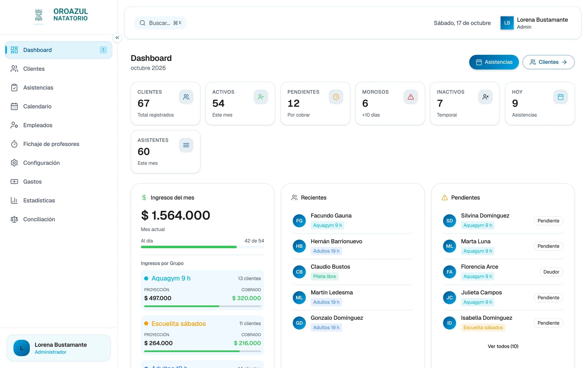Open Gonzalo Domínguez in Recientes
This screenshot has width=588, height=368.
point(353,323)
